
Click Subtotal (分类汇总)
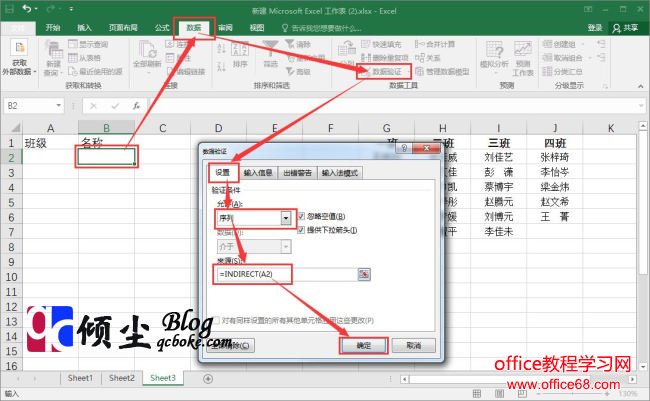pyautogui.click(x=563, y=72)
